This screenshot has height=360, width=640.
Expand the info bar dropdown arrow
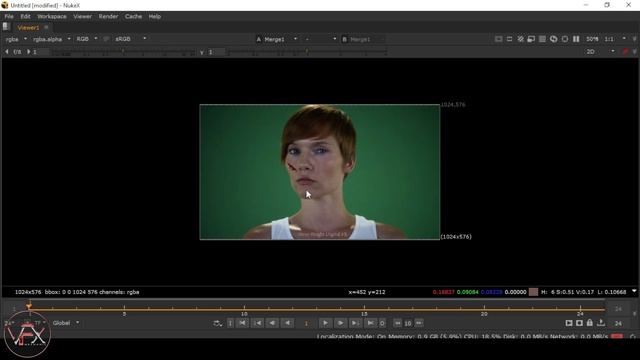coord(634,291)
